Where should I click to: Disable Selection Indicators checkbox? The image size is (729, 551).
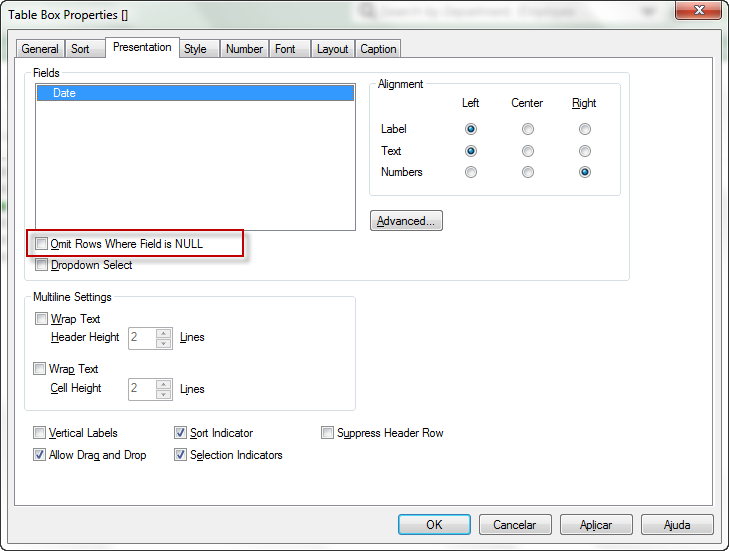(180, 454)
